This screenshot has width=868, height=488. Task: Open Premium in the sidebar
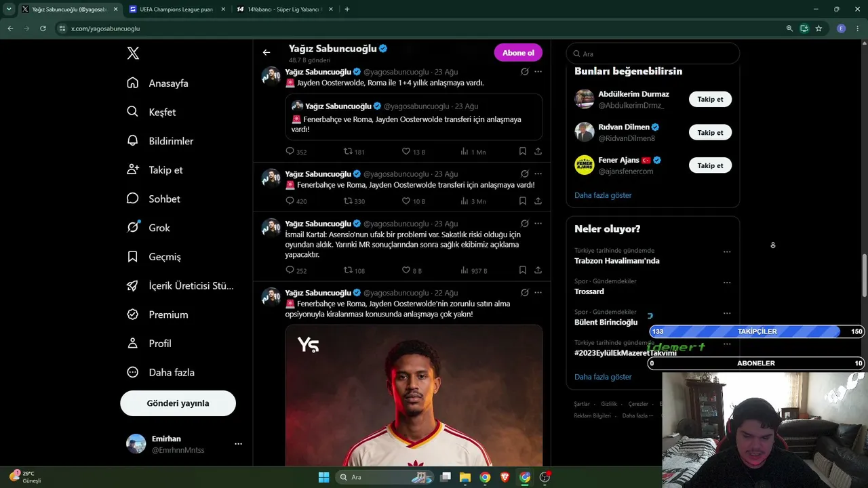click(x=157, y=314)
